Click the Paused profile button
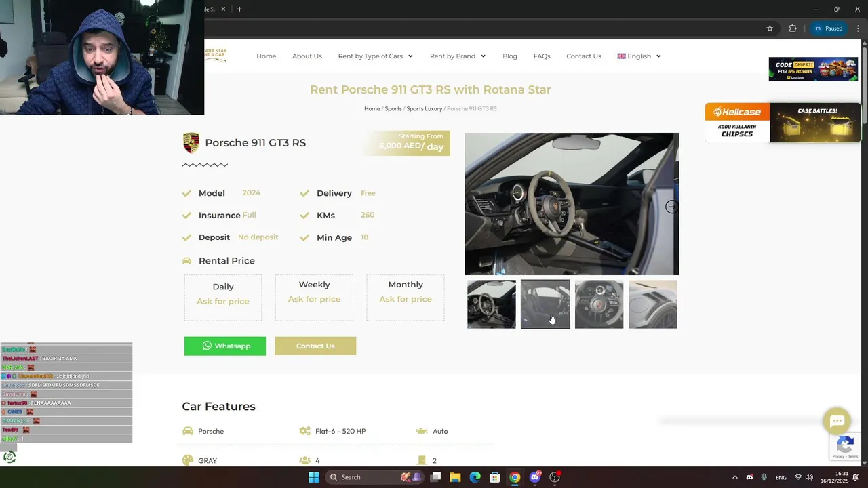Screen dimensions: 868x488 click(828, 28)
